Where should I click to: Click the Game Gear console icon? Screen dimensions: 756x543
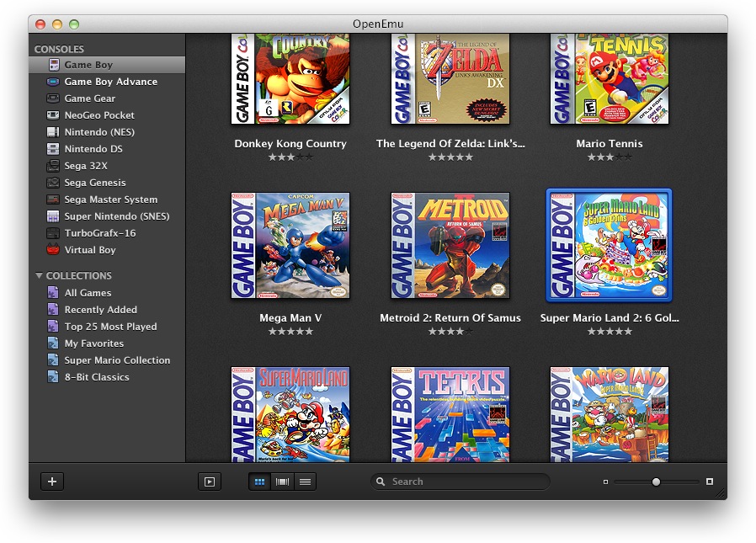click(52, 98)
